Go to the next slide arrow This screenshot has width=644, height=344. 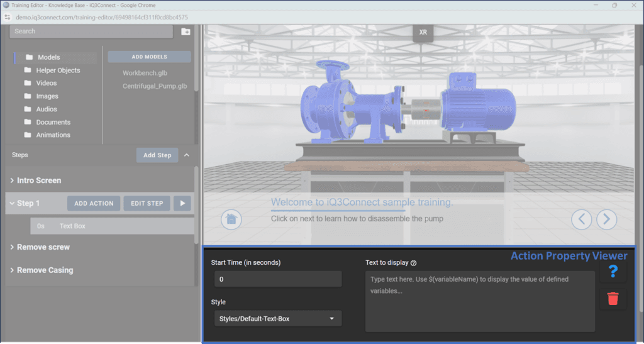(x=606, y=219)
